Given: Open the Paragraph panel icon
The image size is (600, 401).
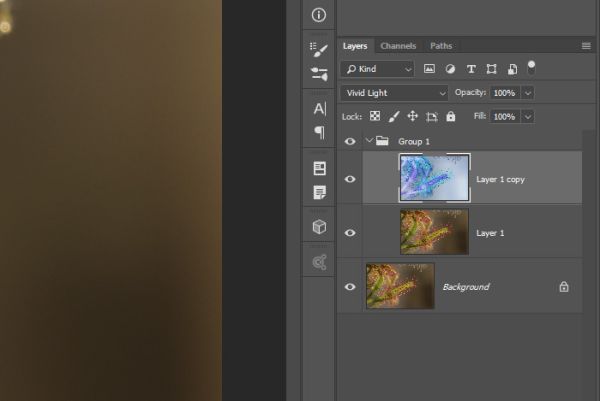Looking at the screenshot, I should tap(320, 133).
